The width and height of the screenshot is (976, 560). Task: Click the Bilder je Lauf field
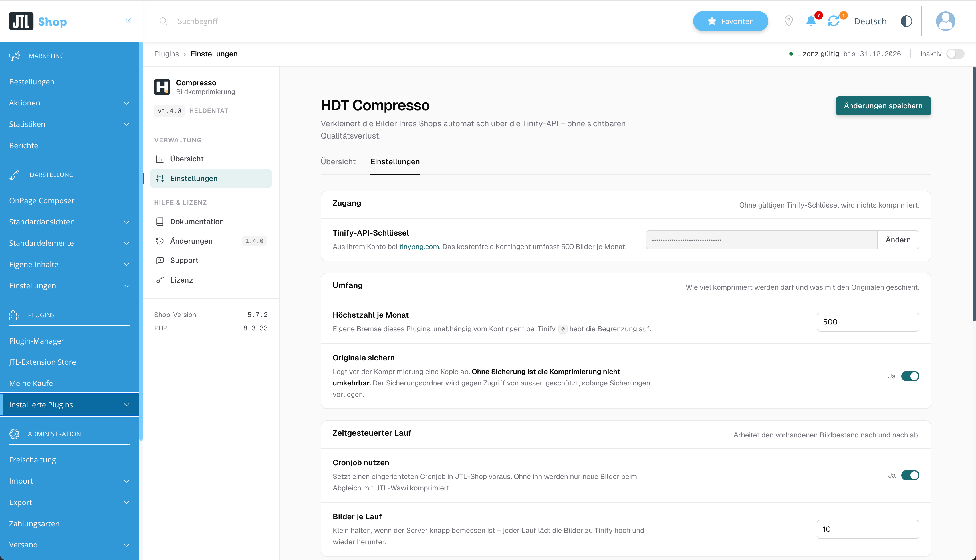coord(868,529)
